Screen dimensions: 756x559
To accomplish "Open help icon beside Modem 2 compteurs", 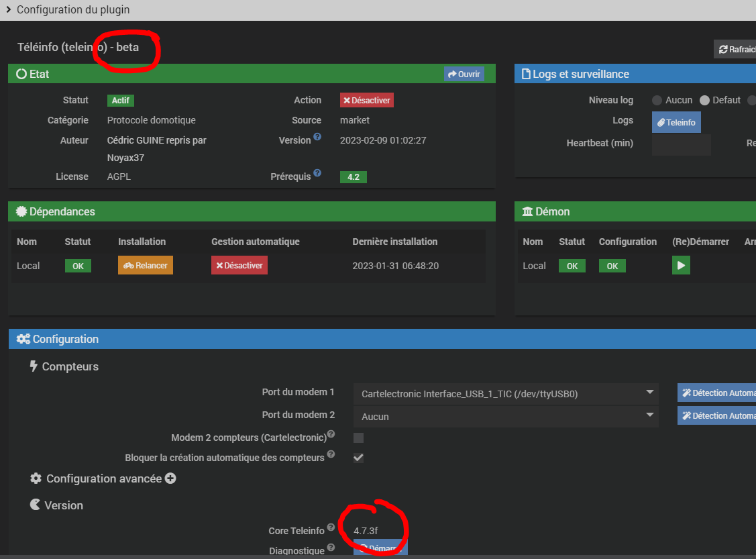I will [331, 434].
